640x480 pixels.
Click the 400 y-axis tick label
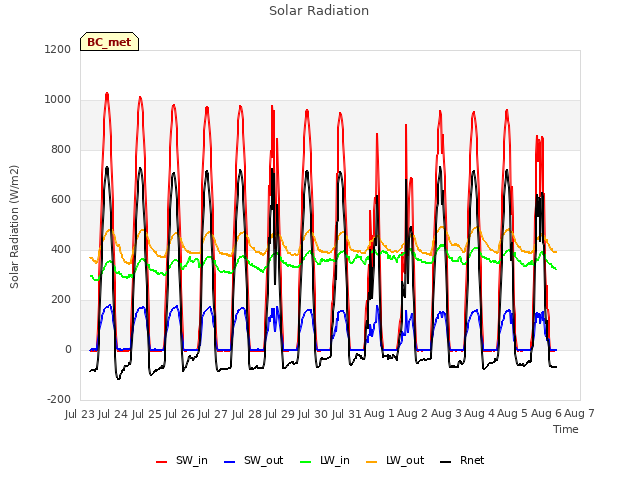coord(61,250)
